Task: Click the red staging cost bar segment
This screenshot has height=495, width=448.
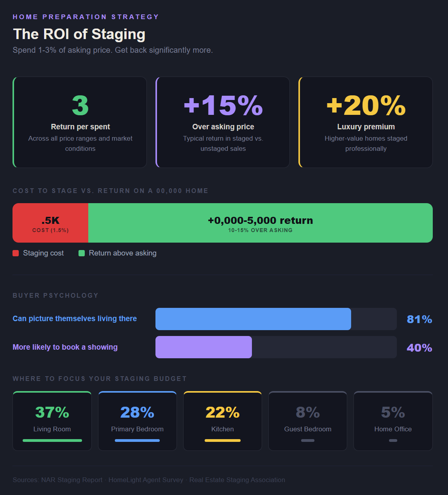Action: tap(50, 223)
